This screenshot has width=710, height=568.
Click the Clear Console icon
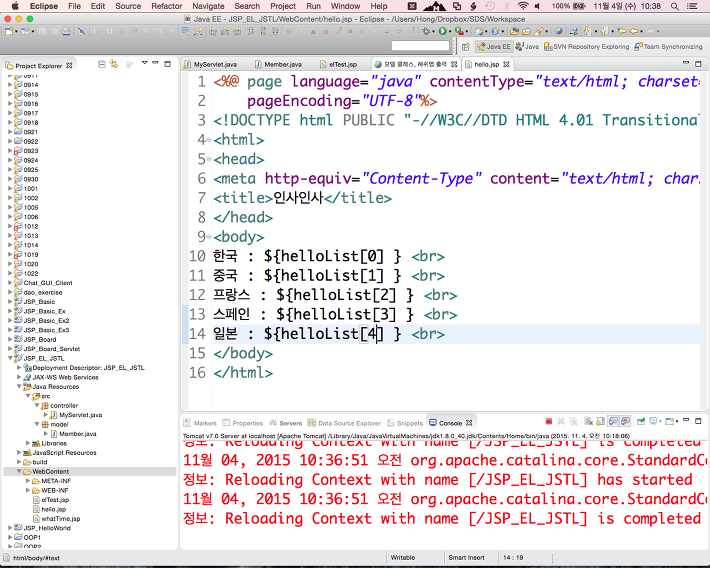(588, 422)
